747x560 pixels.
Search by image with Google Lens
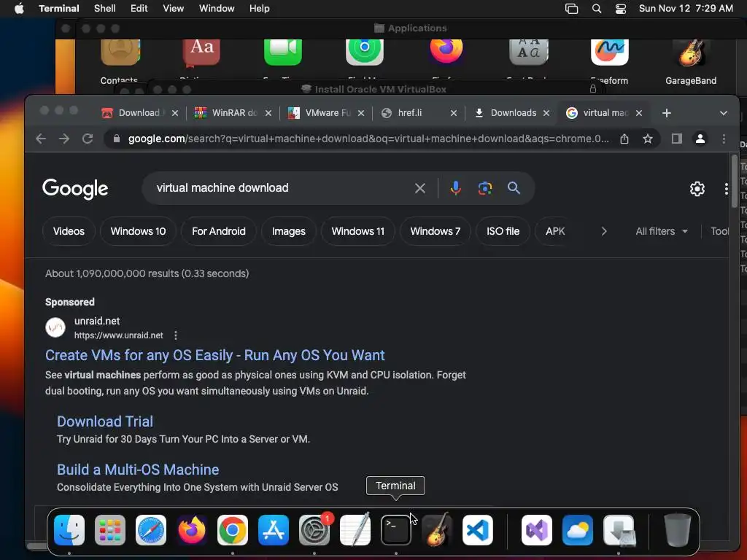click(485, 188)
